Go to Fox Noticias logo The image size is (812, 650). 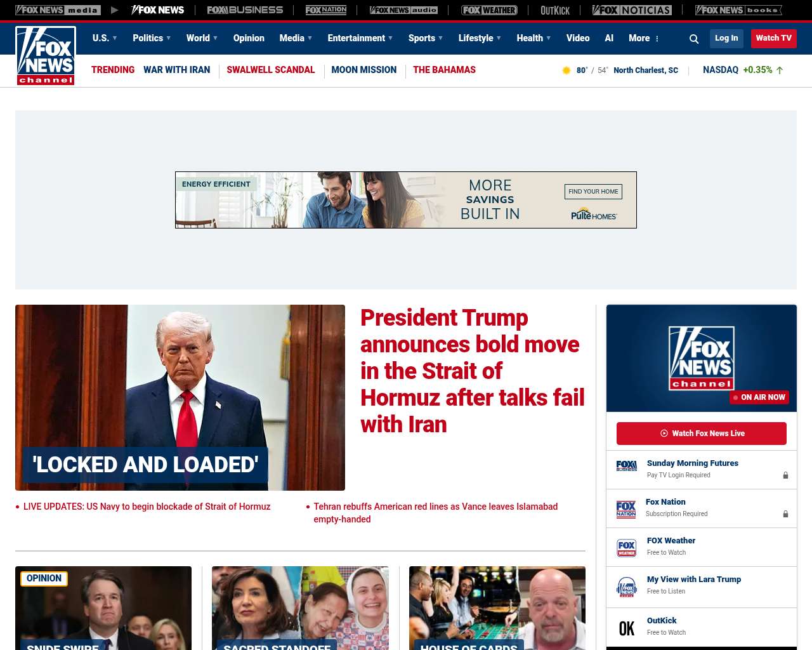[x=632, y=10]
